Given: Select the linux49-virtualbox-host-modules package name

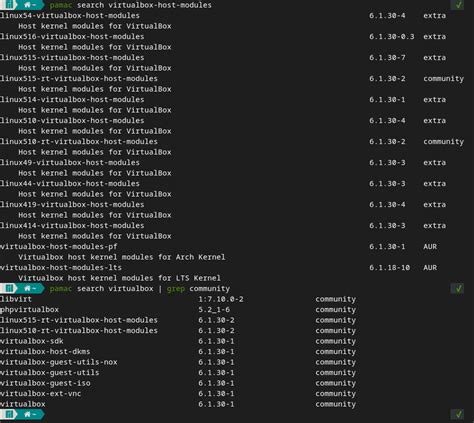Looking at the screenshot, I should pos(70,163).
